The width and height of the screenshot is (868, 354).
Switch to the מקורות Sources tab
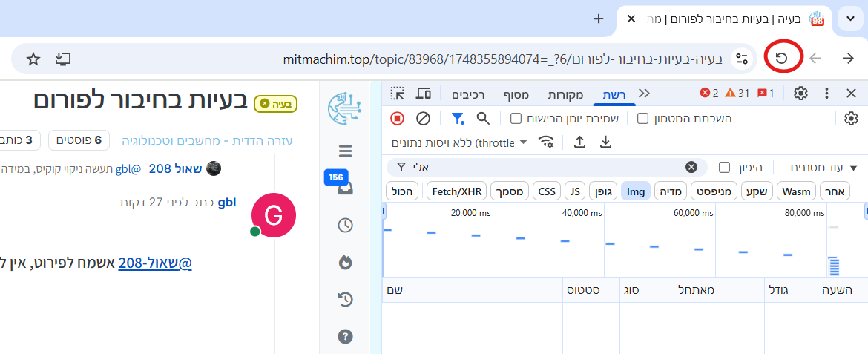point(566,94)
